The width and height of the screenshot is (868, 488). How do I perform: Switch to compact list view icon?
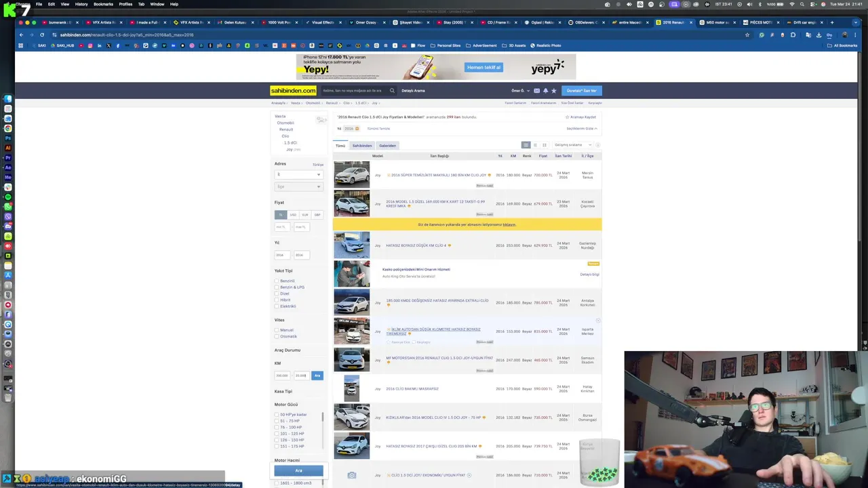tap(535, 145)
